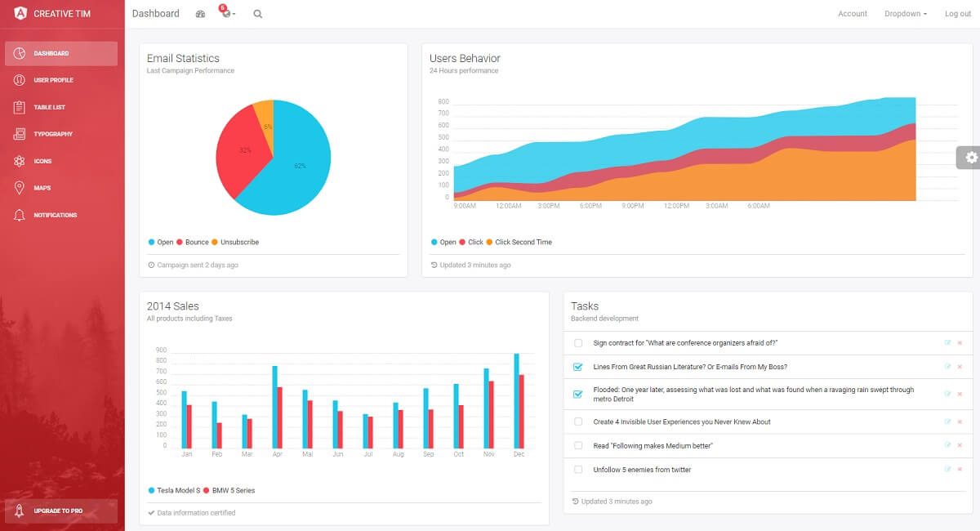The height and width of the screenshot is (531, 980).
Task: Open the dashboard gauge icon in navbar
Action: pyautogui.click(x=201, y=14)
